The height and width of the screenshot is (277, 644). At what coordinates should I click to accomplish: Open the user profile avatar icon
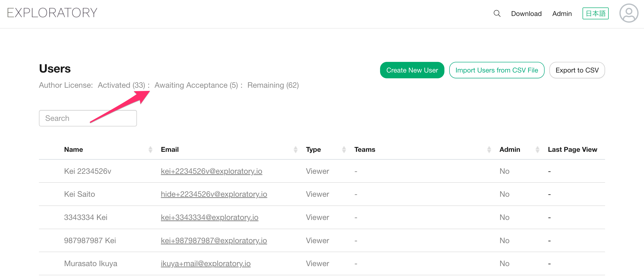628,14
